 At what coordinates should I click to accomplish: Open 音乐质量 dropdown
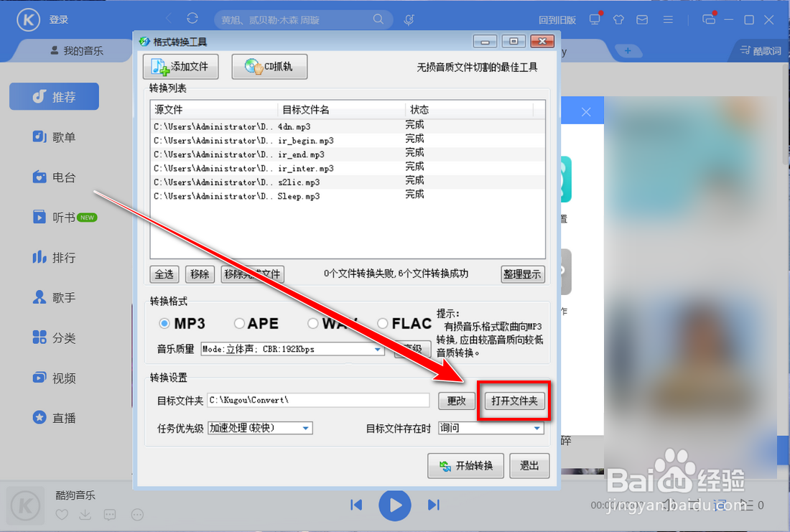click(x=293, y=349)
